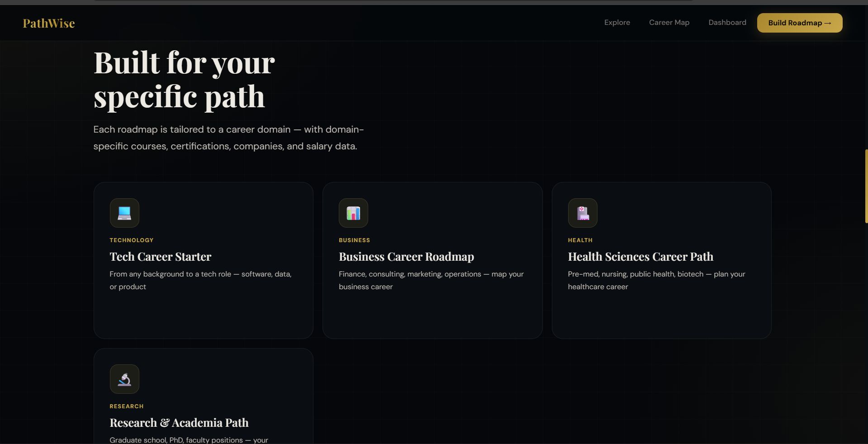Open the Career Map nav link

coord(669,23)
